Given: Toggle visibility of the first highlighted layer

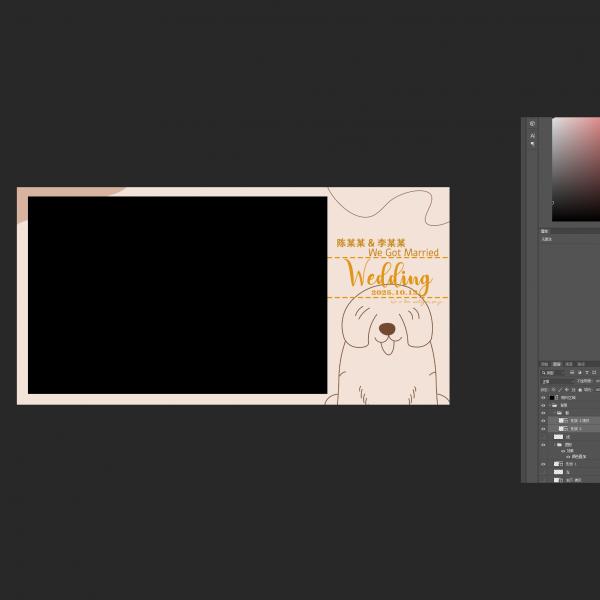Looking at the screenshot, I should [543, 420].
